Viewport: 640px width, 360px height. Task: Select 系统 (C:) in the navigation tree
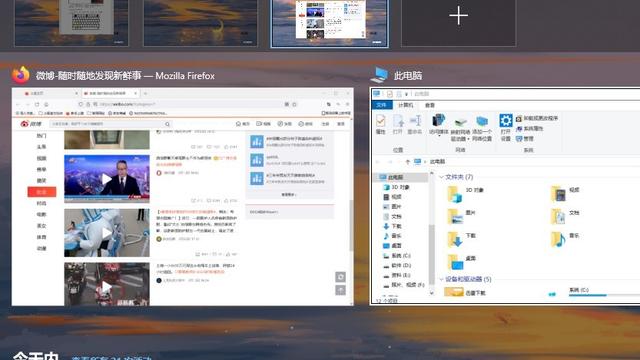(x=398, y=256)
